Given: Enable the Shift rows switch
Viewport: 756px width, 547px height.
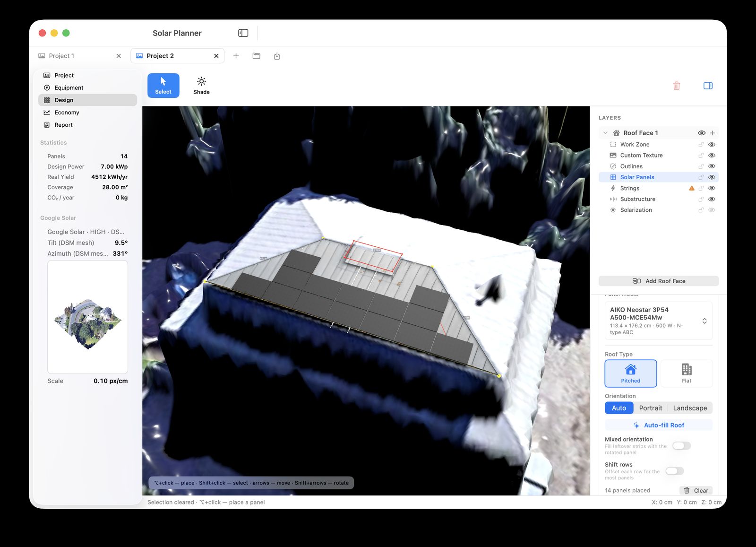Looking at the screenshot, I should [675, 471].
